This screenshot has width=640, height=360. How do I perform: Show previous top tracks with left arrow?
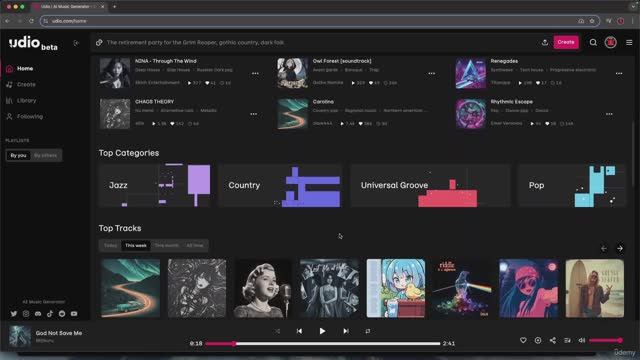point(604,248)
